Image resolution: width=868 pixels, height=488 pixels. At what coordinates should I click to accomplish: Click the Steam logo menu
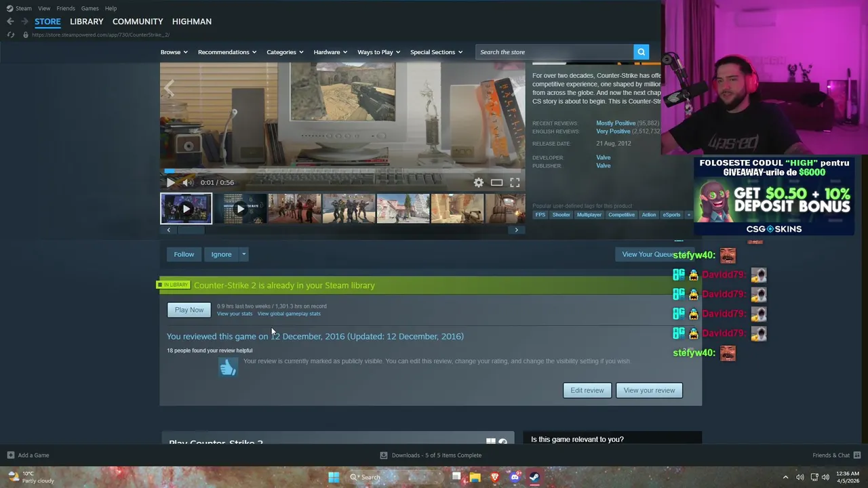(x=9, y=8)
